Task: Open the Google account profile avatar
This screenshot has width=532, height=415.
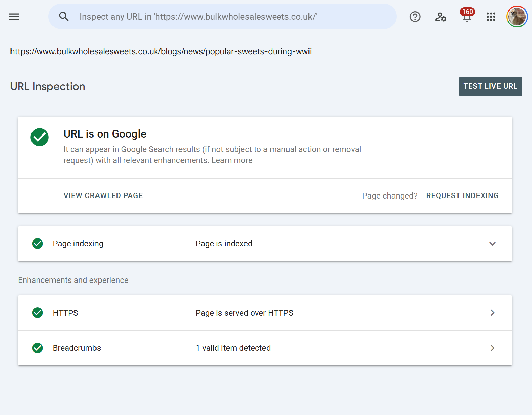Action: (517, 17)
